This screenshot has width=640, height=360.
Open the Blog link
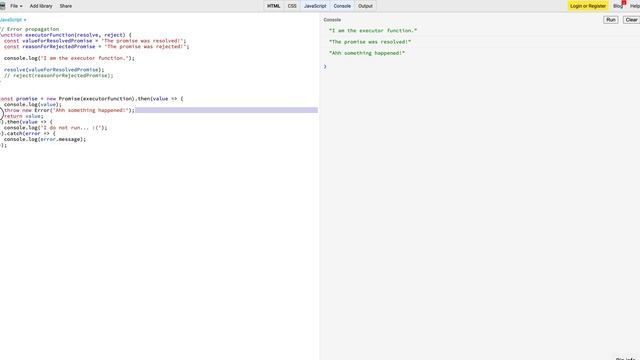tap(618, 6)
